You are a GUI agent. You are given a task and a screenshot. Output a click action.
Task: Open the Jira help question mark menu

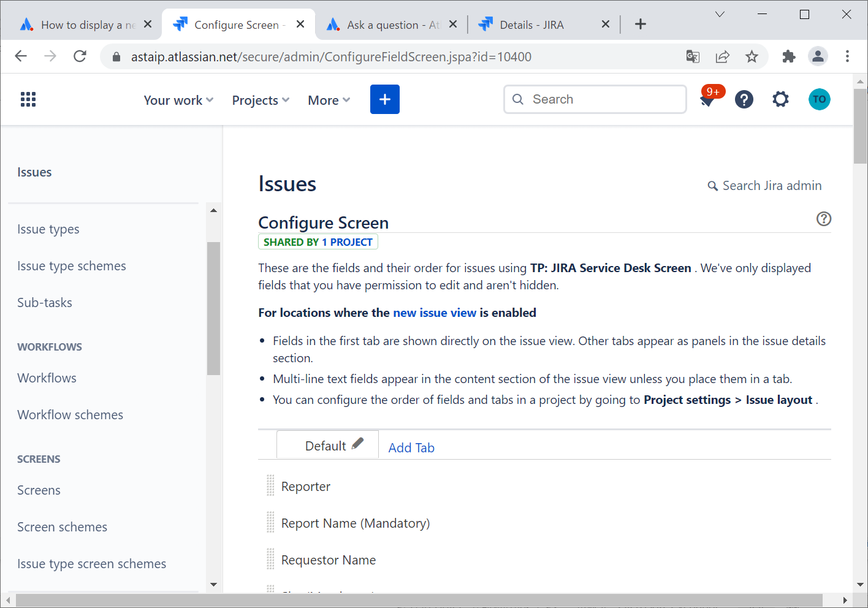[744, 99]
